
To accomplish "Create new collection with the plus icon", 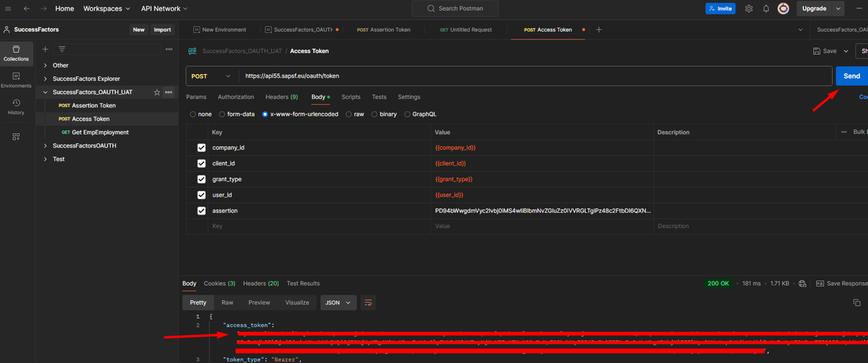I will pyautogui.click(x=45, y=49).
